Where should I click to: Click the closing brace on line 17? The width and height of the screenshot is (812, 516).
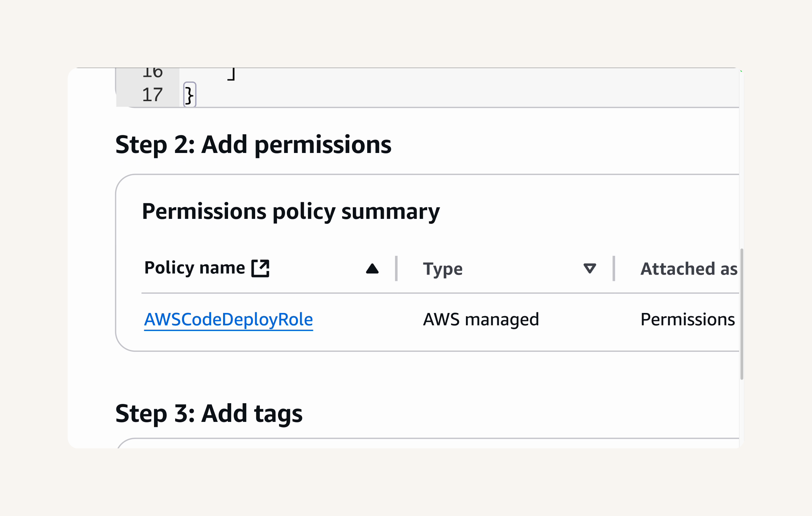(x=190, y=95)
